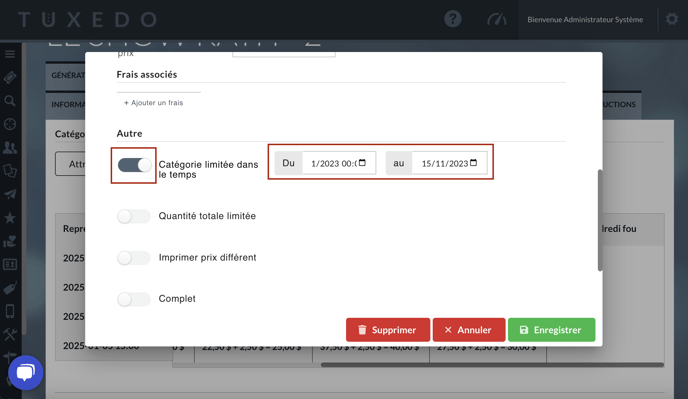The image size is (688, 399).
Task: Disable Catégorie limitée dans le temps toggle
Action: click(x=134, y=165)
